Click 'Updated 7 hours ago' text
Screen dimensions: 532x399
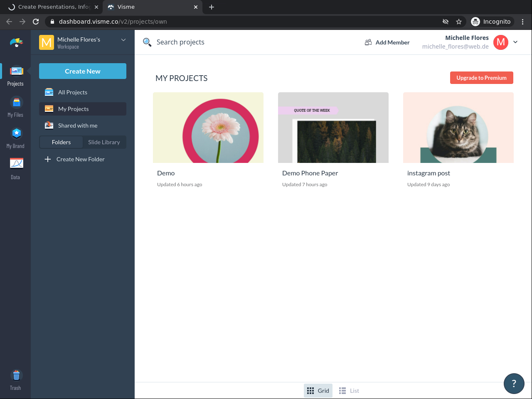click(x=305, y=185)
